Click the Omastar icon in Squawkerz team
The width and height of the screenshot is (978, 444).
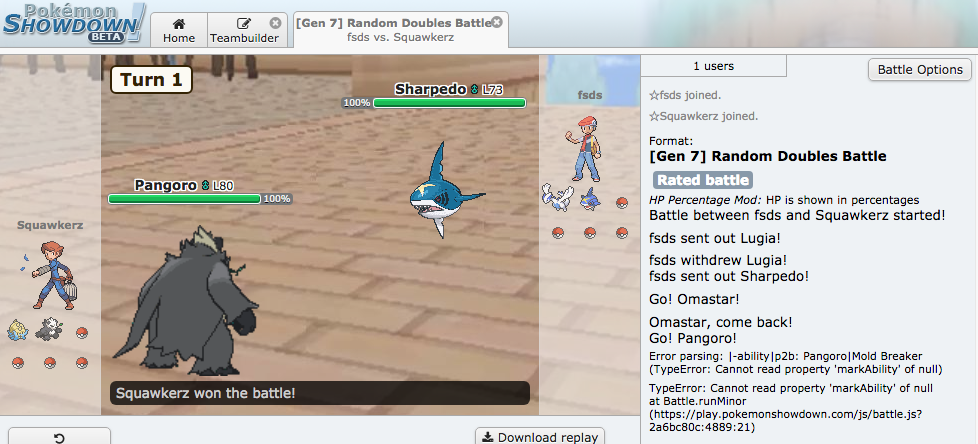click(18, 329)
